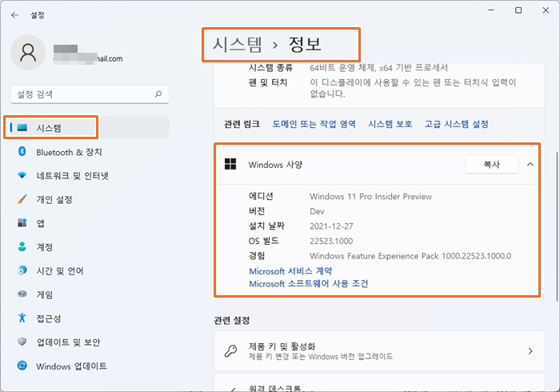This screenshot has height=392, width=560.
Task: Click the 22523.1000 OS build value
Action: pyautogui.click(x=331, y=241)
